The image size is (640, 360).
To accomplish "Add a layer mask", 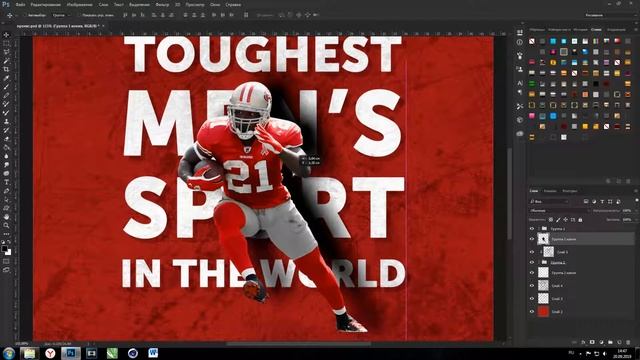I will pos(592,342).
